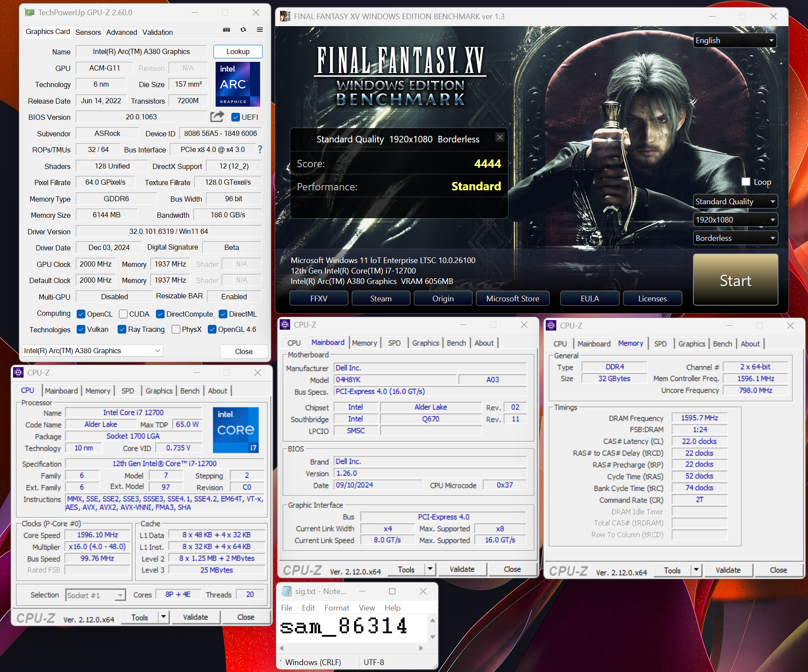
Task: Switch to the GPU-Z Sensors tab
Action: coord(88,32)
